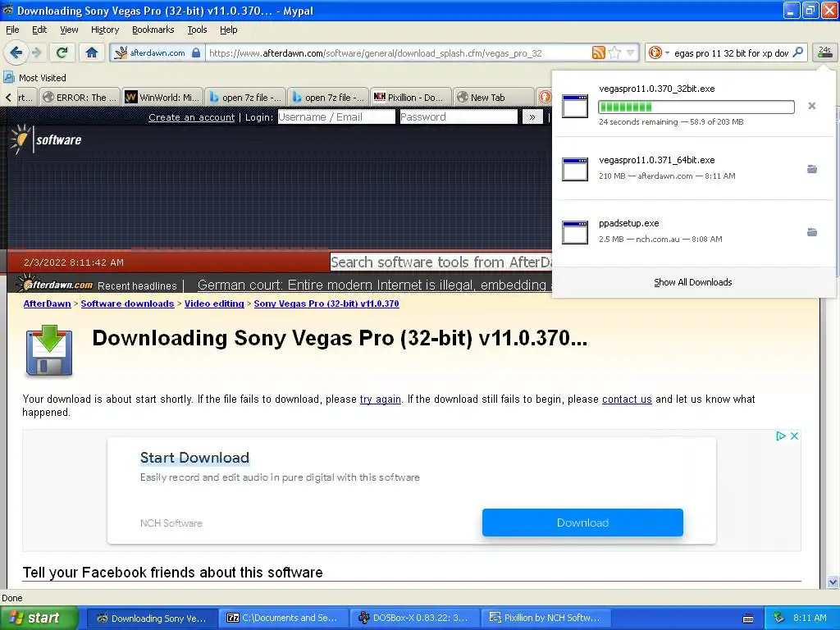Click the floppy disk download icon
This screenshot has height=630, width=840.
[48, 349]
